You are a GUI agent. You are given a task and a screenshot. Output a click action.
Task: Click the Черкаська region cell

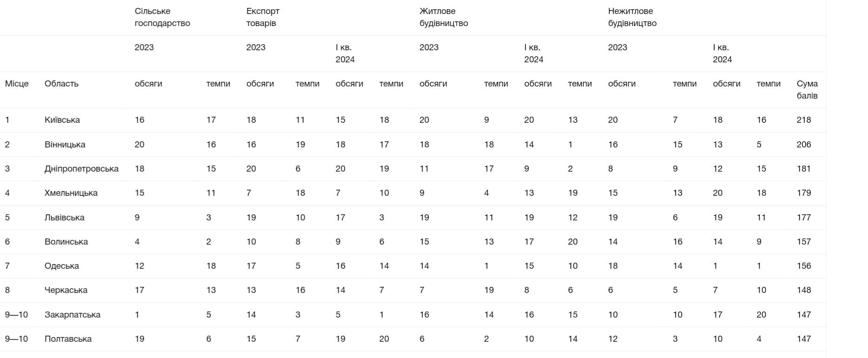click(x=66, y=290)
